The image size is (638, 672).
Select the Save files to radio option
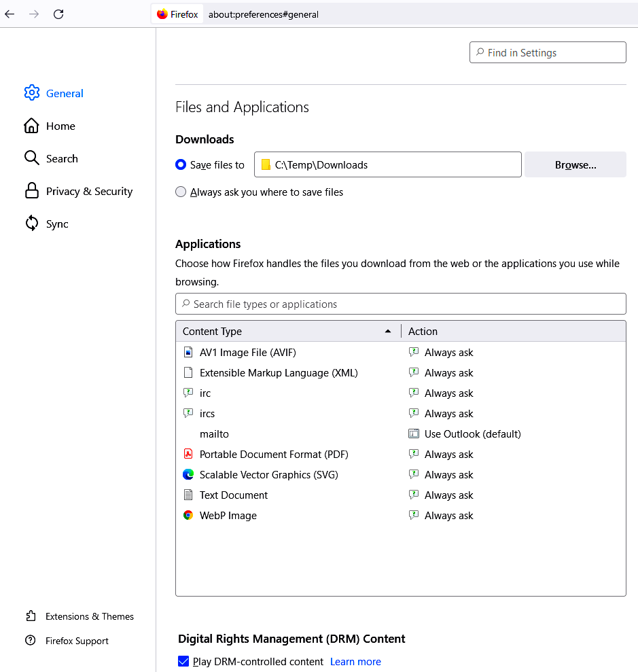click(x=181, y=164)
